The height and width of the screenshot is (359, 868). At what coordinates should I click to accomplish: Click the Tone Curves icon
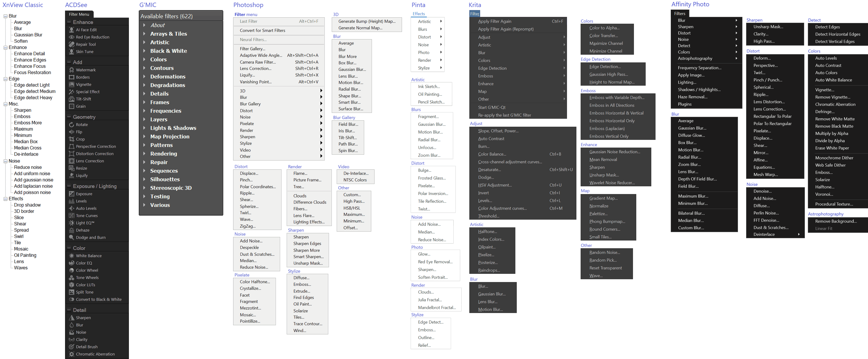point(71,216)
